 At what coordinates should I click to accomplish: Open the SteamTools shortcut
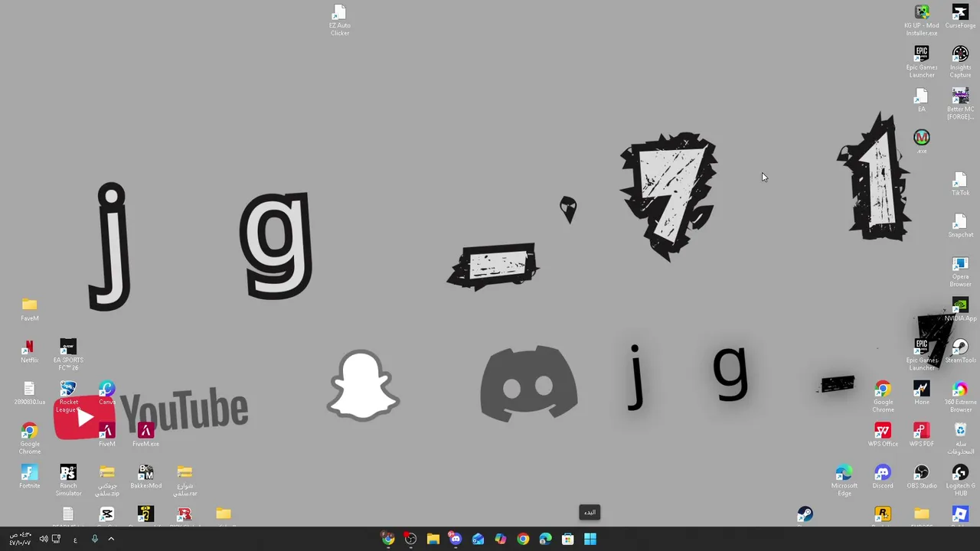coord(960,351)
